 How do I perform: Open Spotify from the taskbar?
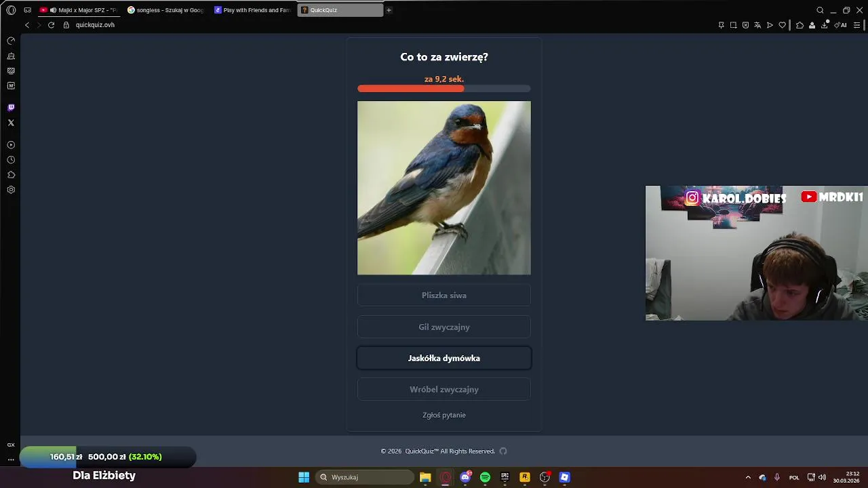(x=485, y=477)
